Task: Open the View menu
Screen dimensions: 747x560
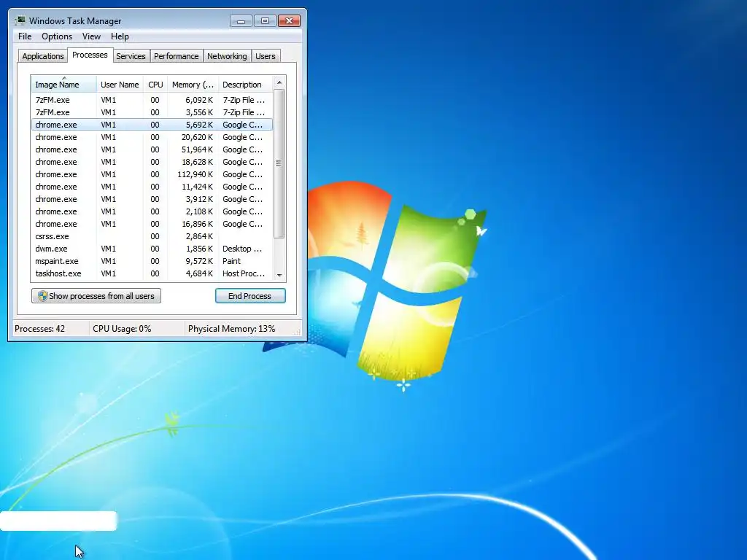Action: click(x=91, y=36)
